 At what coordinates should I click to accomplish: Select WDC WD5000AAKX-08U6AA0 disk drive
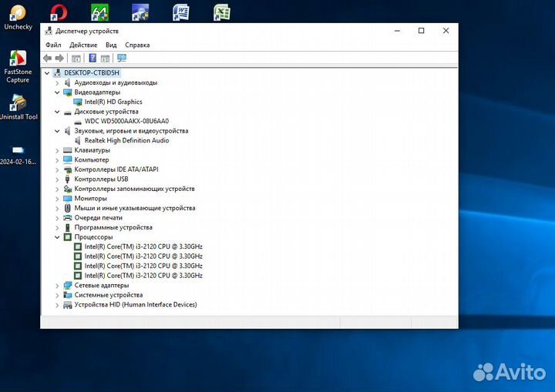pos(126,121)
